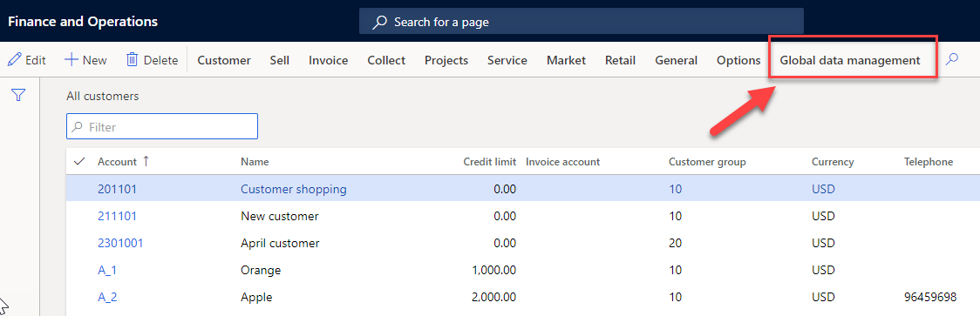Click the Search for a page box

[x=581, y=22]
